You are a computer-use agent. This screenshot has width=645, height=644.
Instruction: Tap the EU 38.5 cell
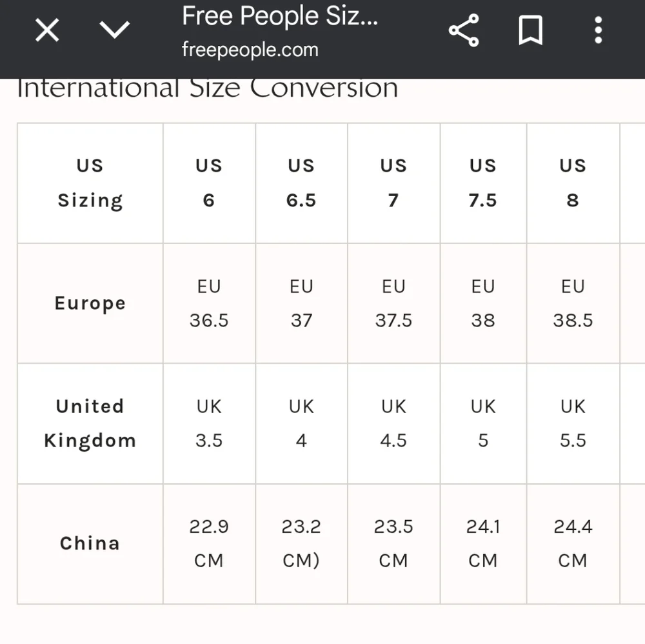[573, 303]
